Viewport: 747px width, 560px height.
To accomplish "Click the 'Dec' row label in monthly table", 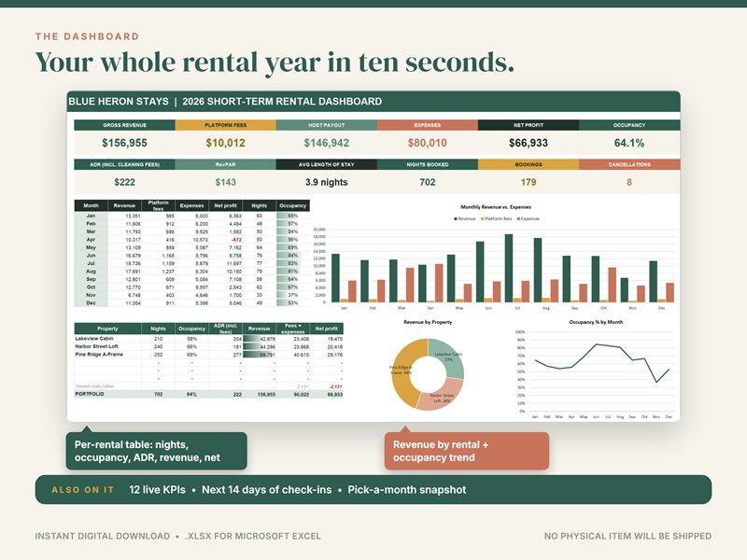I will pyautogui.click(x=91, y=302).
